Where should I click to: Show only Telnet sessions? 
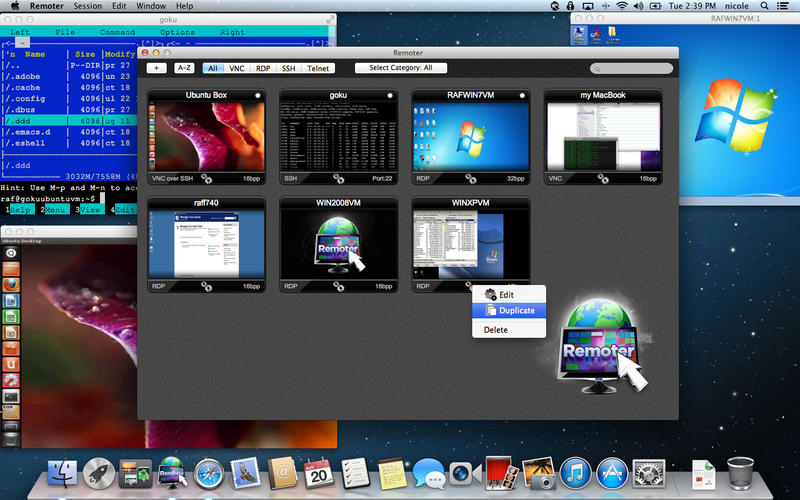click(319, 68)
